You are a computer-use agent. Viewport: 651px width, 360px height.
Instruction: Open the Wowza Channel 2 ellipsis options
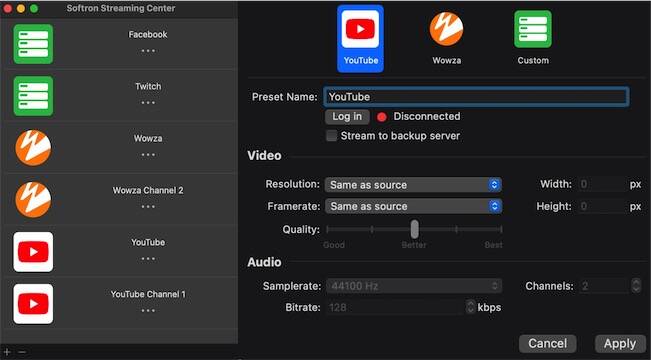click(x=148, y=206)
